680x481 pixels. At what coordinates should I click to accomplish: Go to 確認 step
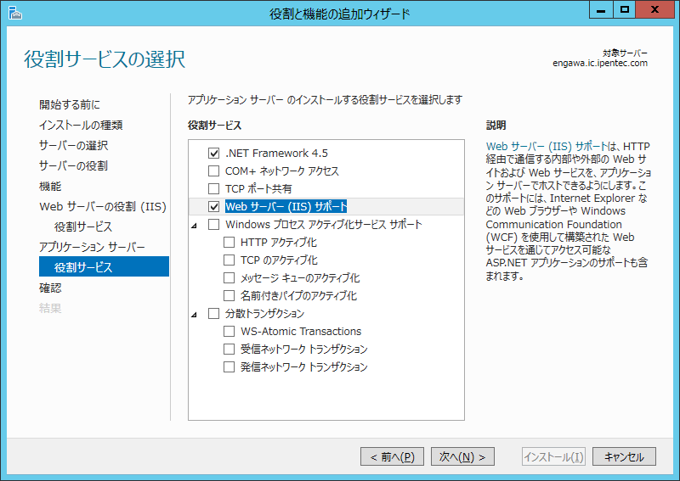(50, 288)
